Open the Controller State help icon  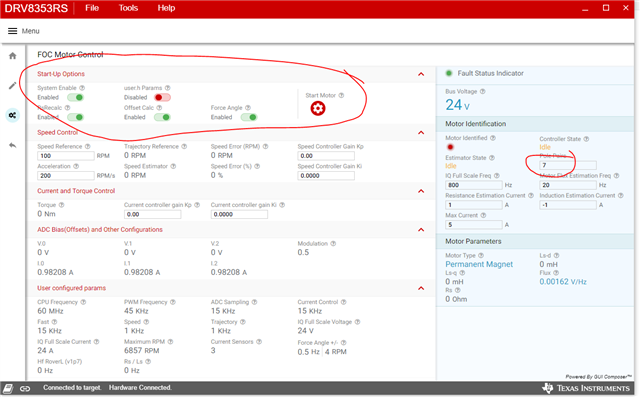[586, 139]
